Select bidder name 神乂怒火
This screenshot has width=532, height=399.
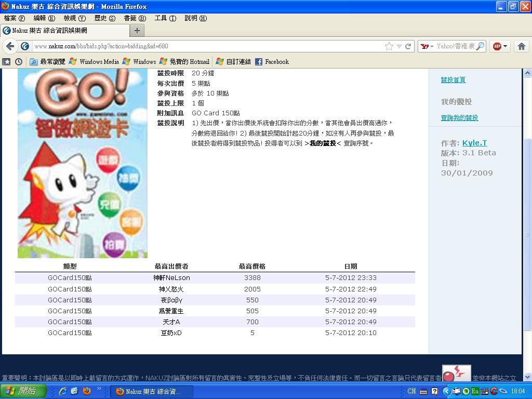(x=171, y=289)
